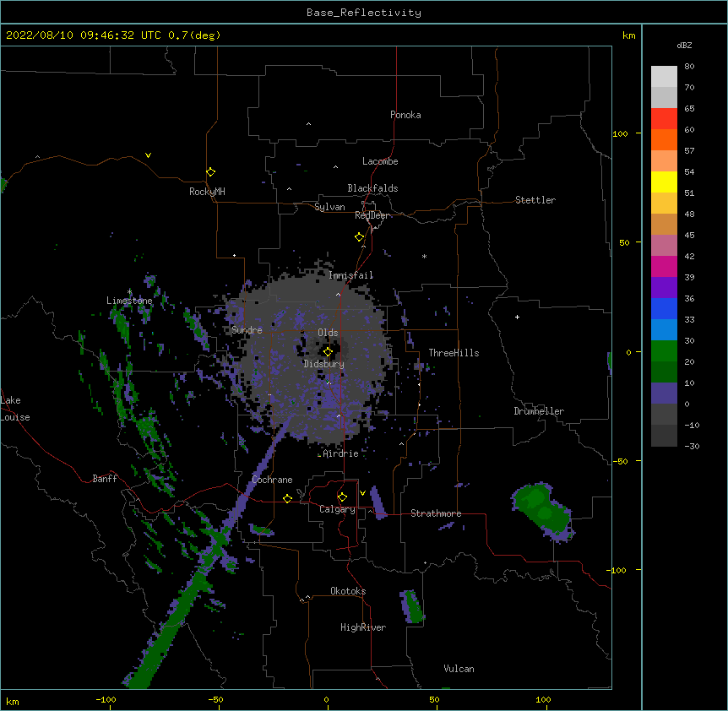Select the radar site diamond between Olds and Didsbury
Screen dimensions: 728x711
click(x=328, y=352)
